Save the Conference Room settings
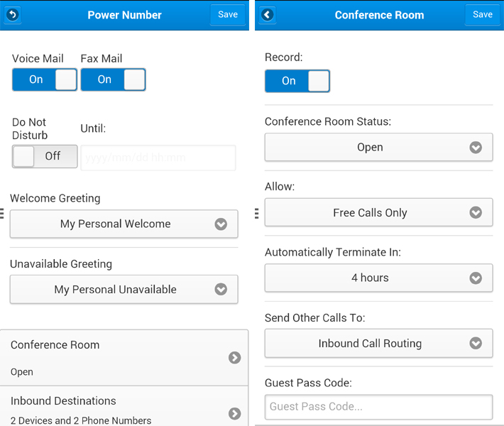 483,15
